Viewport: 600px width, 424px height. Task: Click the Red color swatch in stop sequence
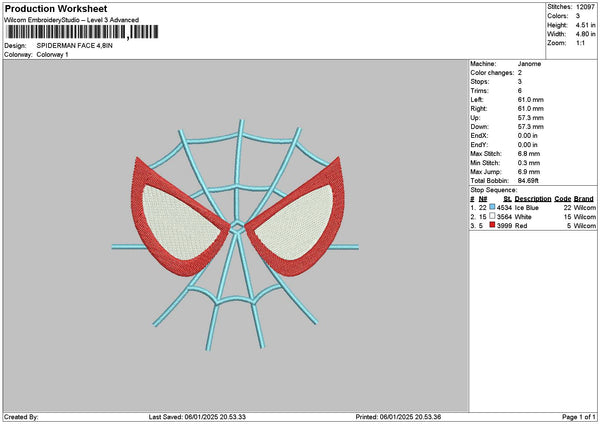(492, 225)
